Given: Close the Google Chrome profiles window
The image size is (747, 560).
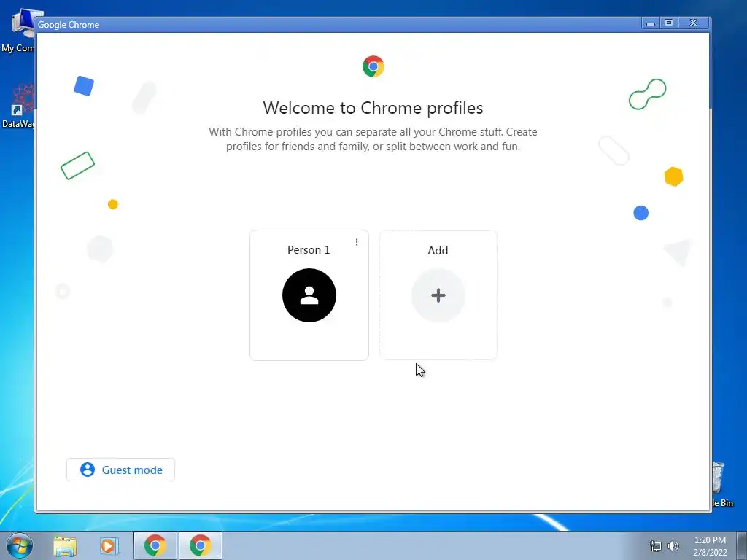Looking at the screenshot, I should tap(694, 23).
